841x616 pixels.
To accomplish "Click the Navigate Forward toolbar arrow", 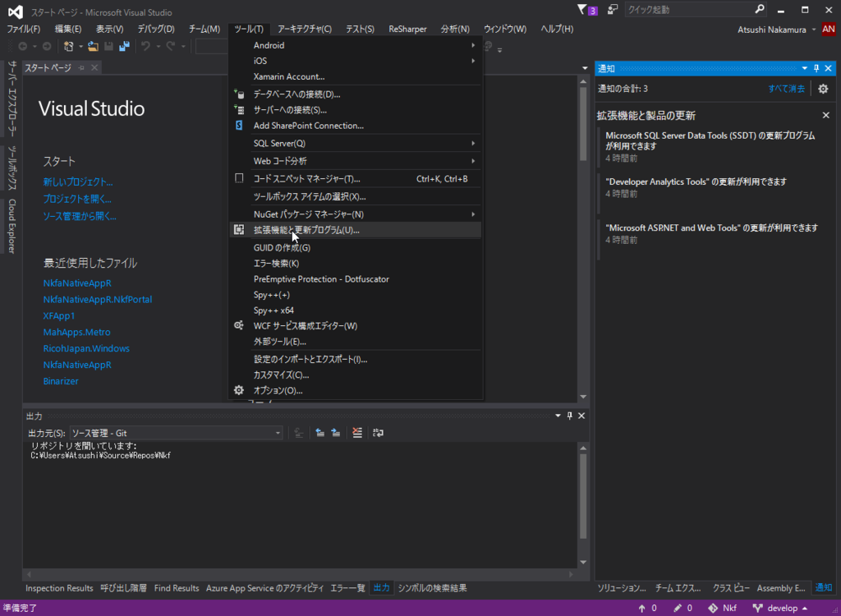I will tap(47, 47).
